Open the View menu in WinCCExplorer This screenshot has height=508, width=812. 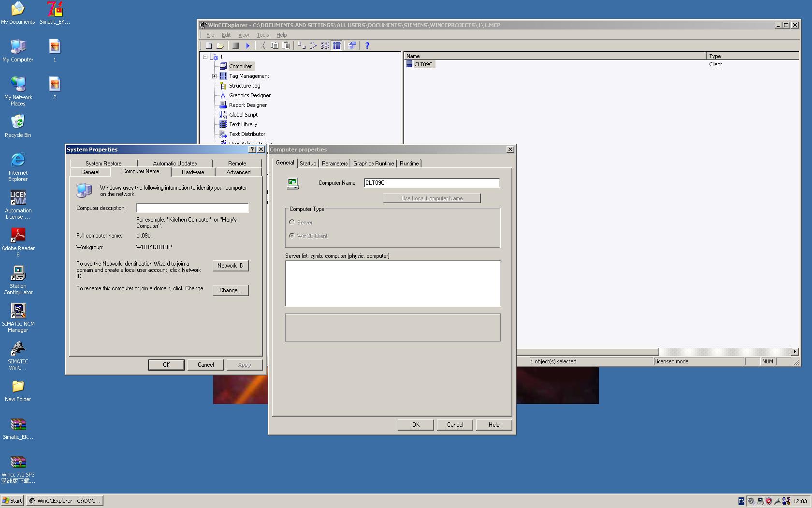[244, 35]
